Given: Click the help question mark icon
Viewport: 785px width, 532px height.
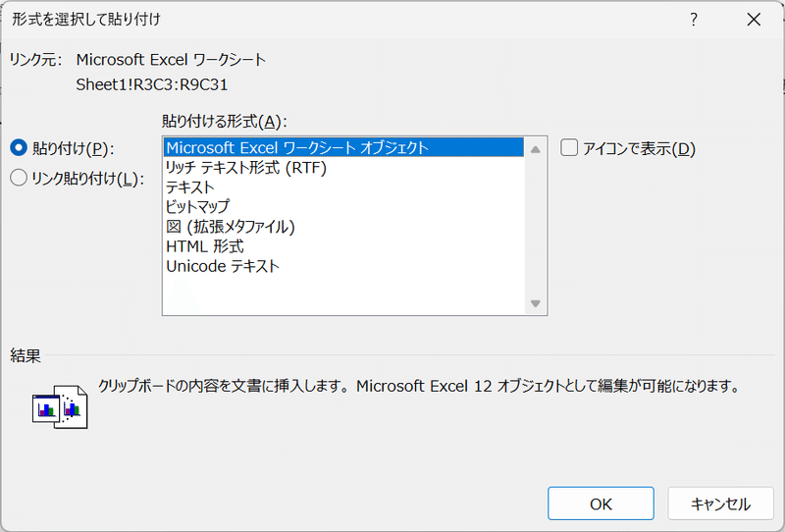Looking at the screenshot, I should 694,20.
